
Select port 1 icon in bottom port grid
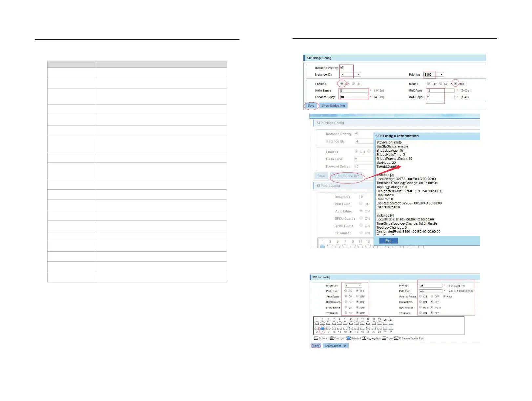coord(317,323)
